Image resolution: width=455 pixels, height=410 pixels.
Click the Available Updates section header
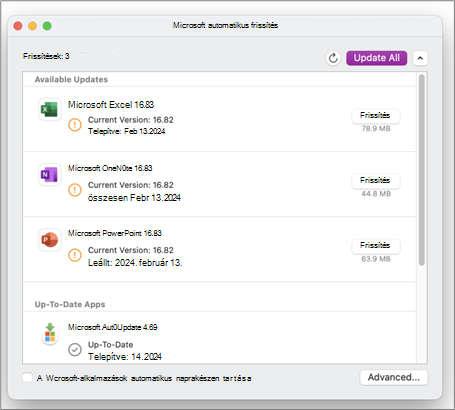coord(71,79)
